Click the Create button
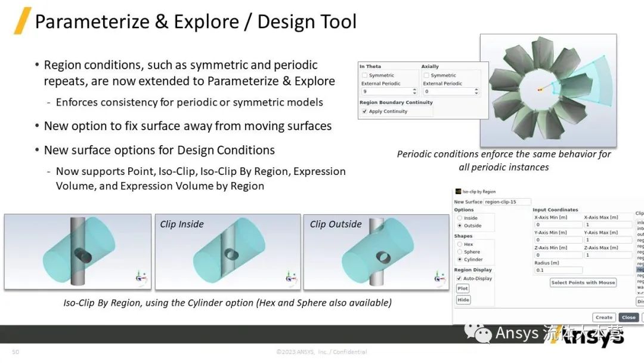The width and height of the screenshot is (644, 363). 603,318
